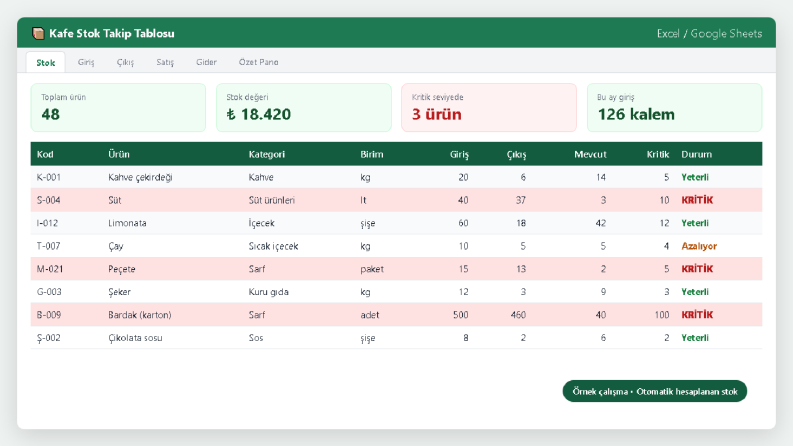
Task: Click the paket unit cell
Action: tap(372, 269)
